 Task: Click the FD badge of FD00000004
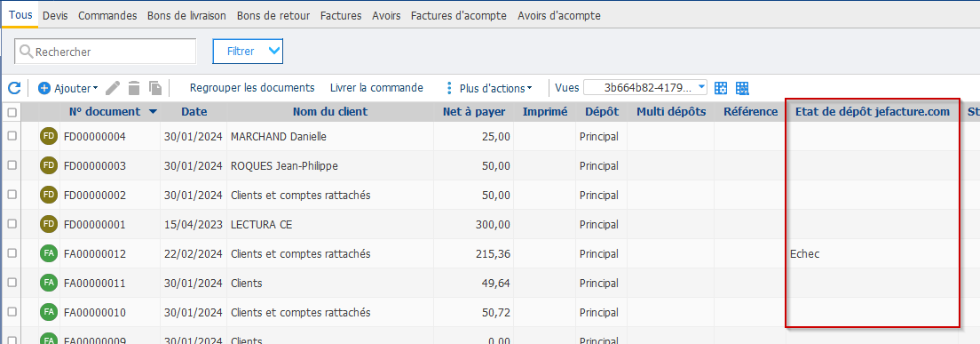point(49,136)
